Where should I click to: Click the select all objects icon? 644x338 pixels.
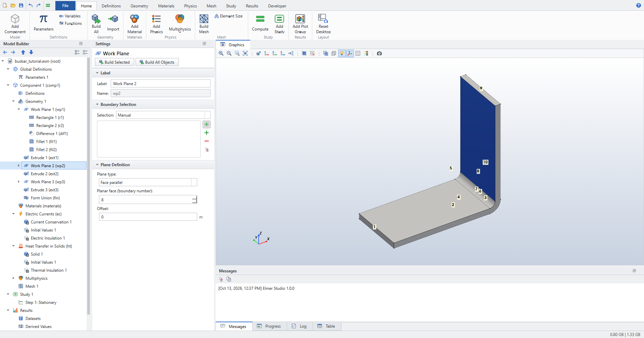tap(304, 53)
